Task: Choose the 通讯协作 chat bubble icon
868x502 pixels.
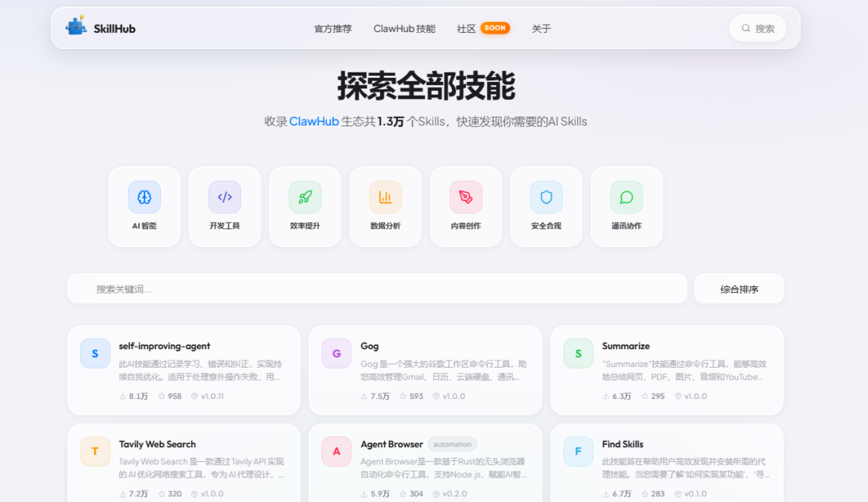Action: tap(627, 197)
